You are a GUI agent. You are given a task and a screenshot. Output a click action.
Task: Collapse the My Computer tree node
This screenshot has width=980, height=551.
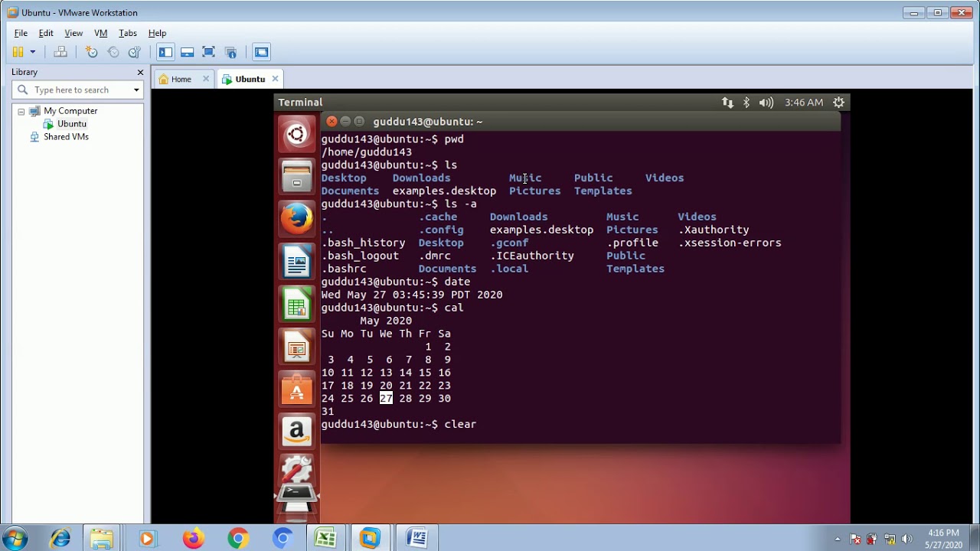pyautogui.click(x=21, y=111)
